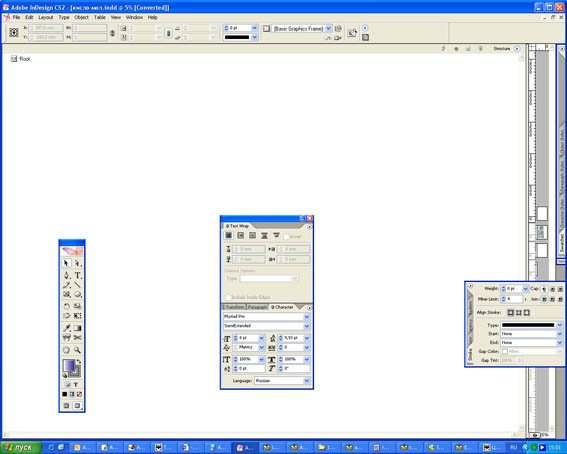
Task: Choose the Jump to Next Column icon
Action: pyautogui.click(x=276, y=236)
